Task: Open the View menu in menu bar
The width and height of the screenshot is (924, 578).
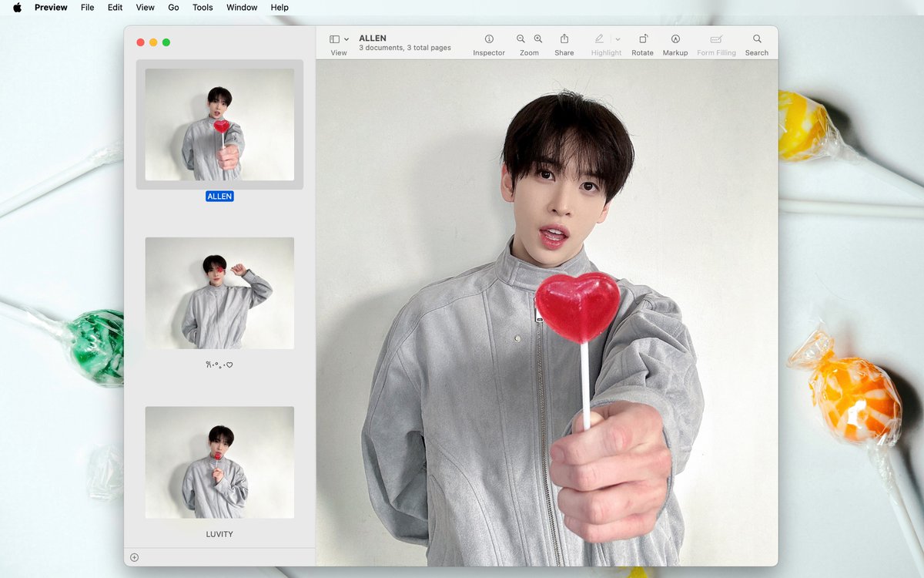Action: pos(146,8)
